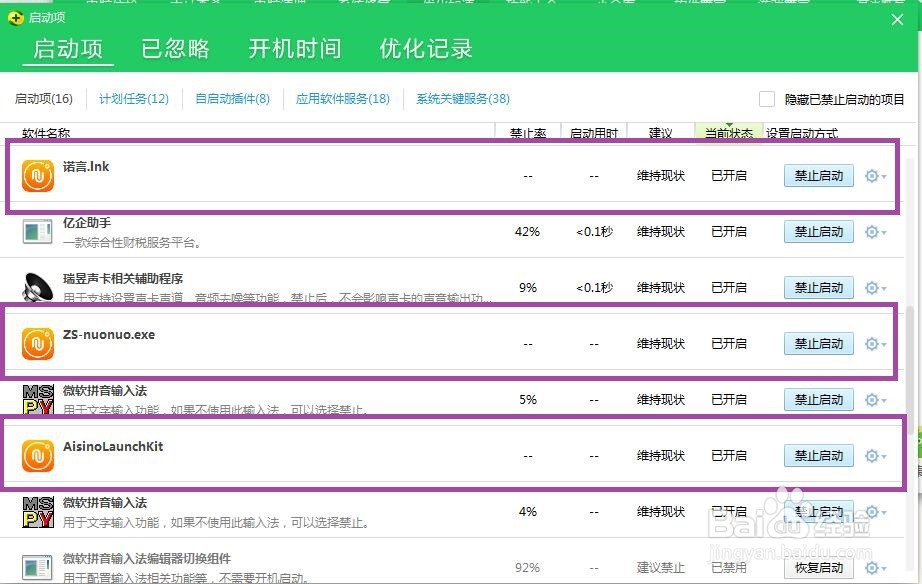This screenshot has width=922, height=584.
Task: Sort by the 建议 column header
Action: click(x=660, y=134)
